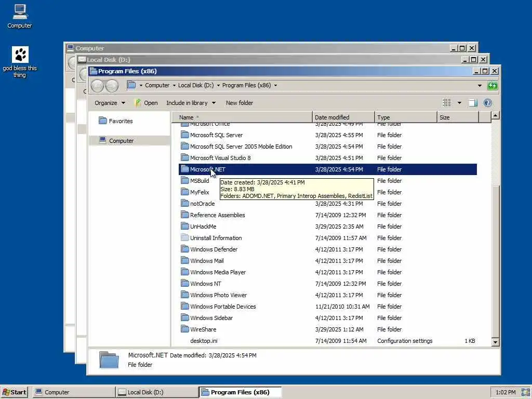Click the Windows Mail folder icon
This screenshot has width=532, height=399.
184,260
